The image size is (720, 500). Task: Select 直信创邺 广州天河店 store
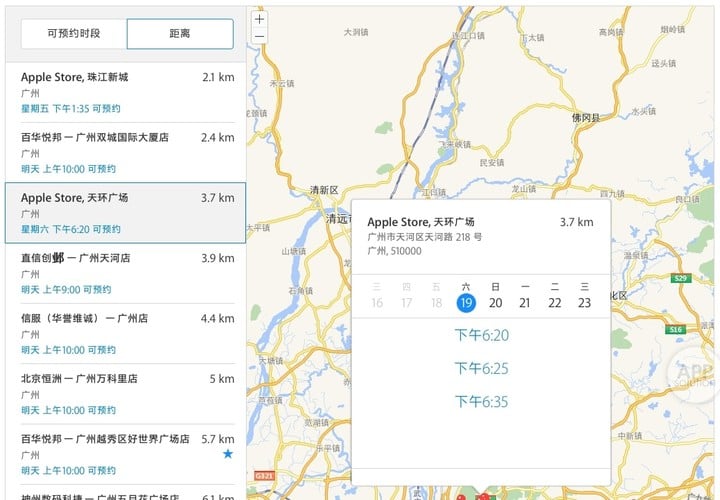tap(125, 273)
